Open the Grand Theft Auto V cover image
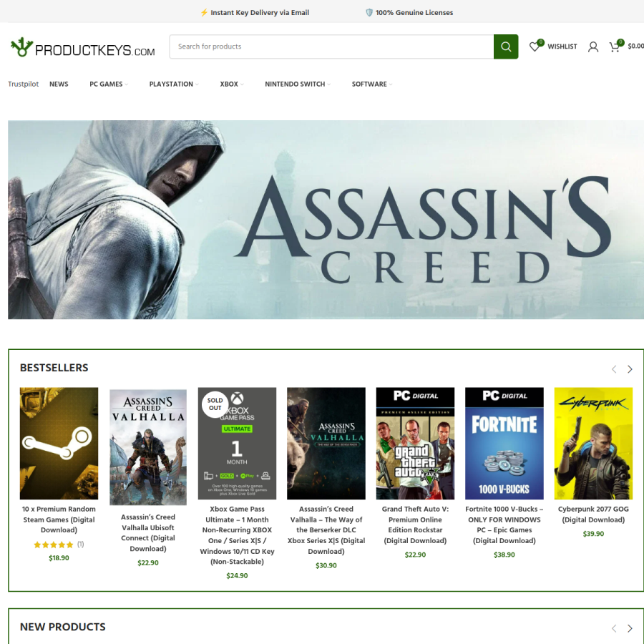 [415, 443]
